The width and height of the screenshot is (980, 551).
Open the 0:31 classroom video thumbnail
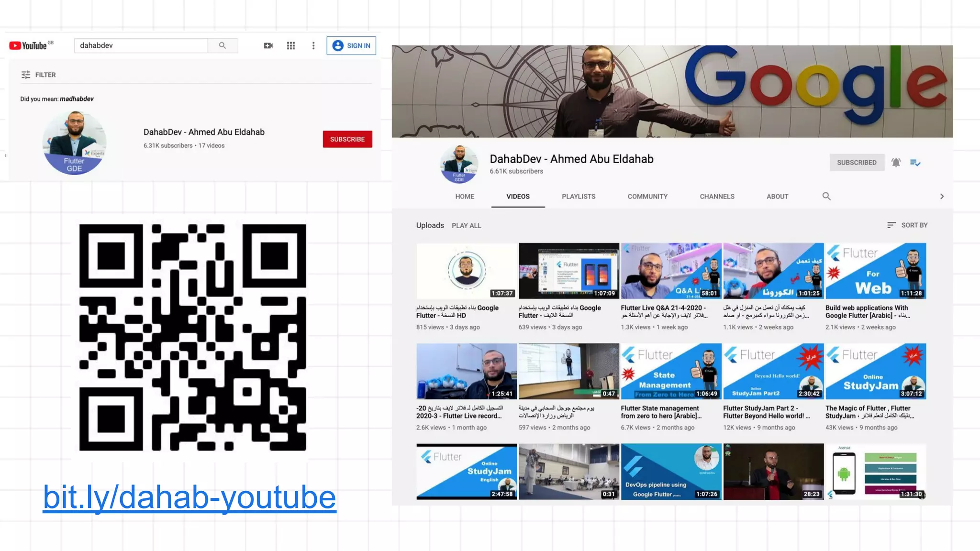click(x=569, y=472)
